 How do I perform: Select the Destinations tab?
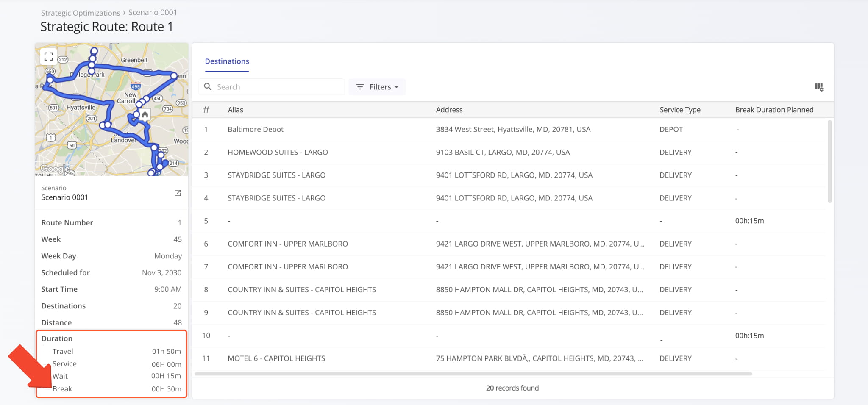coord(227,61)
